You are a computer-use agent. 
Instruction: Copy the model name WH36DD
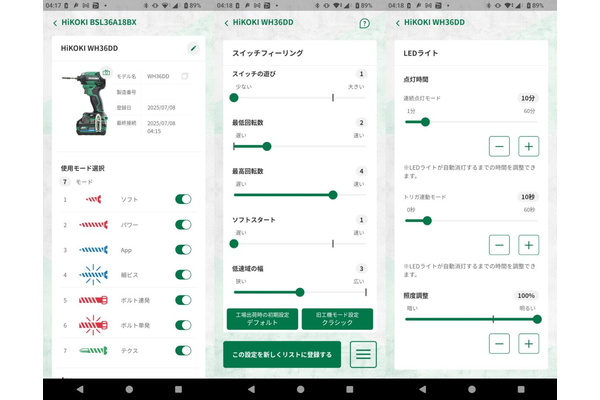click(x=184, y=76)
